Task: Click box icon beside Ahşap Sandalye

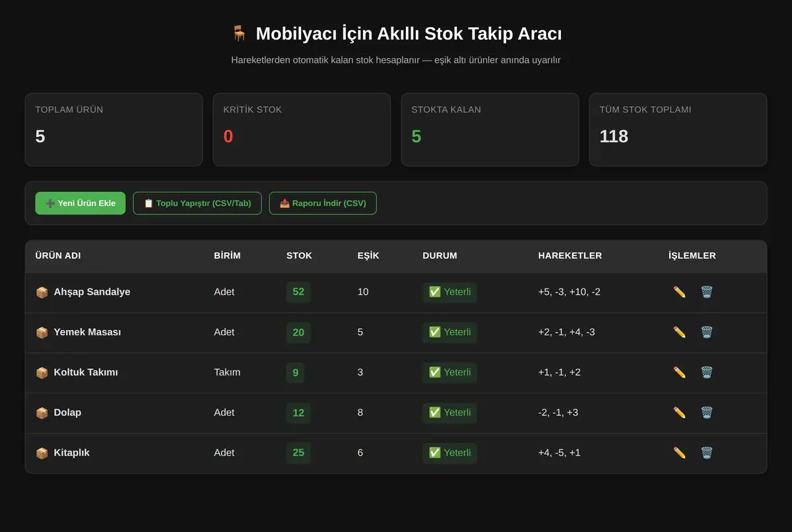Action: pos(42,292)
